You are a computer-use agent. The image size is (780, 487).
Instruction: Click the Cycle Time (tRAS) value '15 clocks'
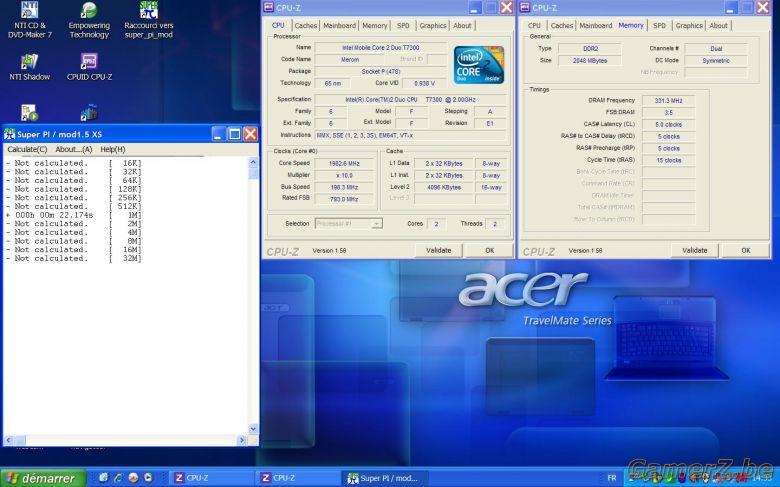coord(668,160)
